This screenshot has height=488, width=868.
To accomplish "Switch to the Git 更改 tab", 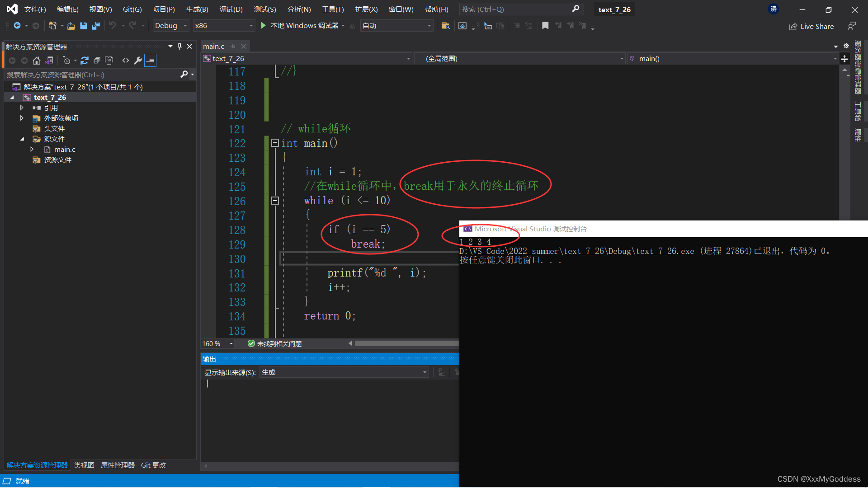I will [153, 465].
